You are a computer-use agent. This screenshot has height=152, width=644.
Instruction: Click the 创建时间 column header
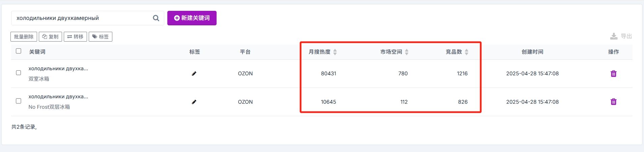(x=532, y=52)
